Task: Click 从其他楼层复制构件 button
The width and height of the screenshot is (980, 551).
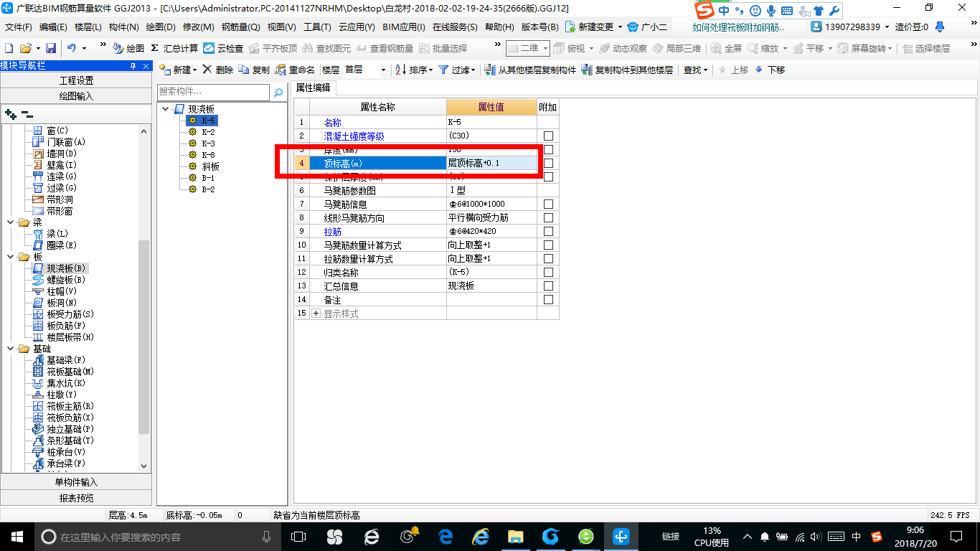Action: (x=531, y=70)
